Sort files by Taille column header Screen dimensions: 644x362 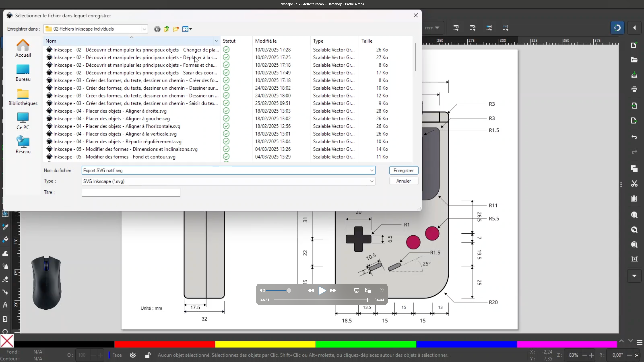[x=367, y=41]
